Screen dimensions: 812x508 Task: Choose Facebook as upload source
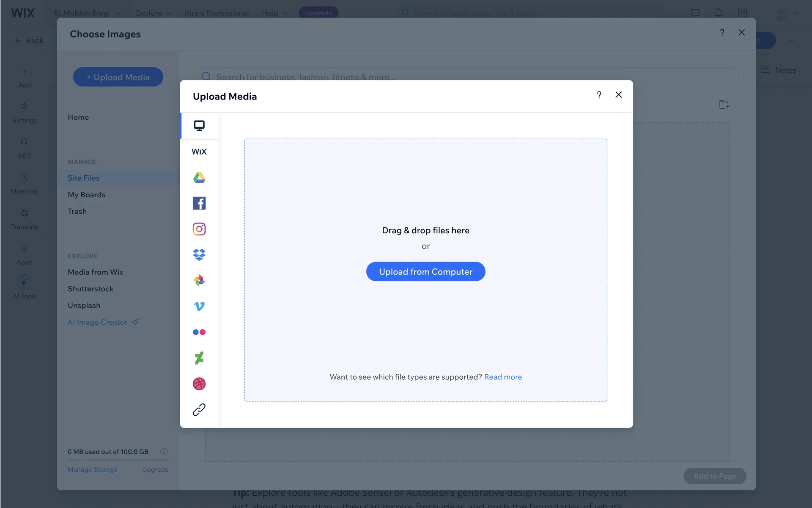pyautogui.click(x=199, y=203)
